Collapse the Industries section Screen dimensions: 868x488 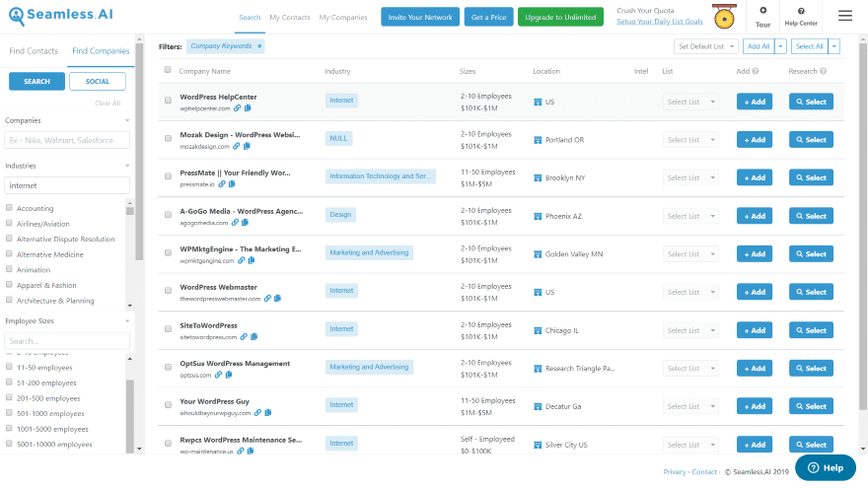[x=127, y=166]
